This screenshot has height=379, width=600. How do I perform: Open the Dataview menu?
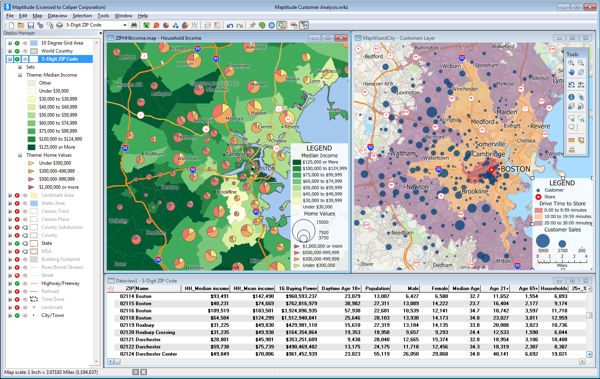[57, 16]
